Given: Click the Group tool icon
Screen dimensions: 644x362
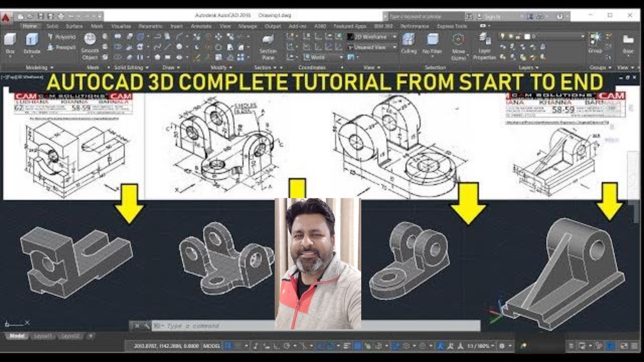Looking at the screenshot, I should [x=595, y=43].
